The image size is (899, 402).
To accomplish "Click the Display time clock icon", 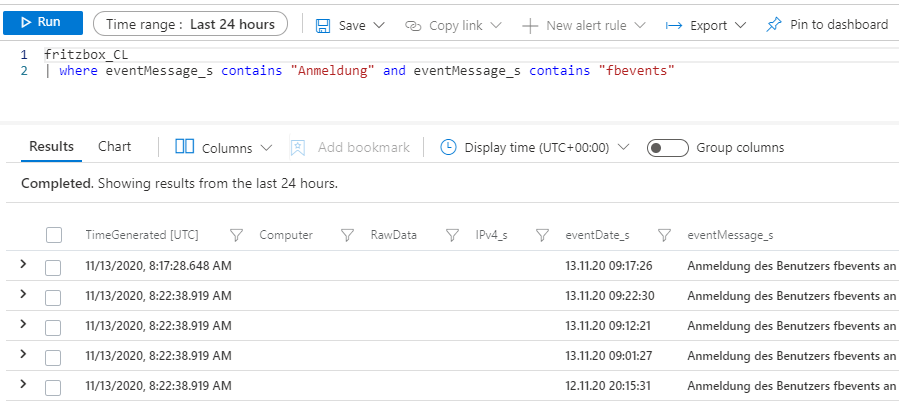I will 448,147.
